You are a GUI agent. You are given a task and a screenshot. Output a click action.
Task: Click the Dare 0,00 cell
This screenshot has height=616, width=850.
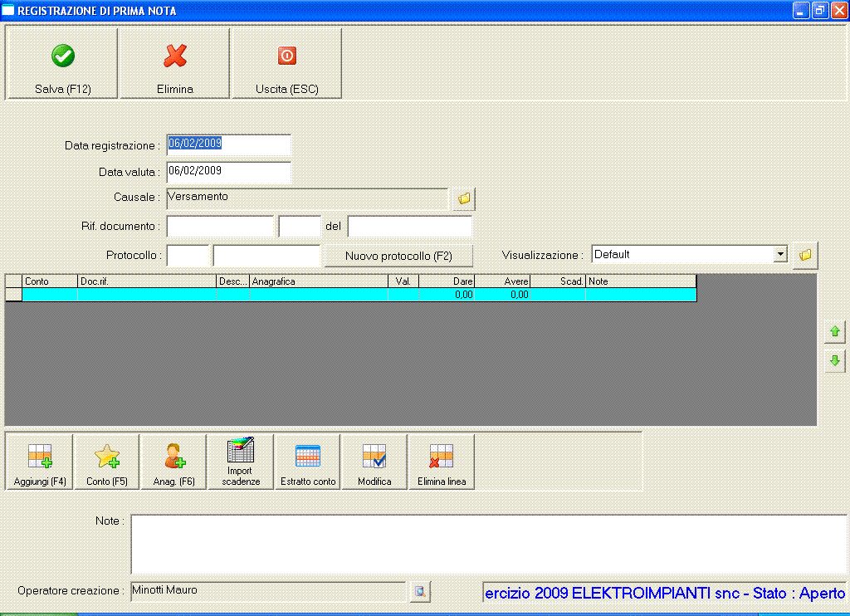pyautogui.click(x=447, y=295)
